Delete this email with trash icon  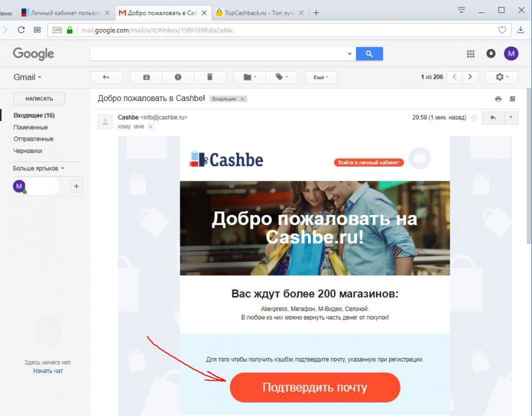coord(210,77)
